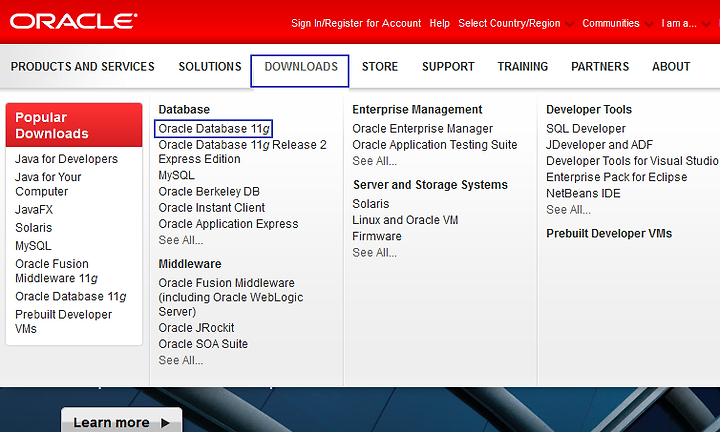
Task: Click the Enterprise Management heading
Action: click(417, 109)
